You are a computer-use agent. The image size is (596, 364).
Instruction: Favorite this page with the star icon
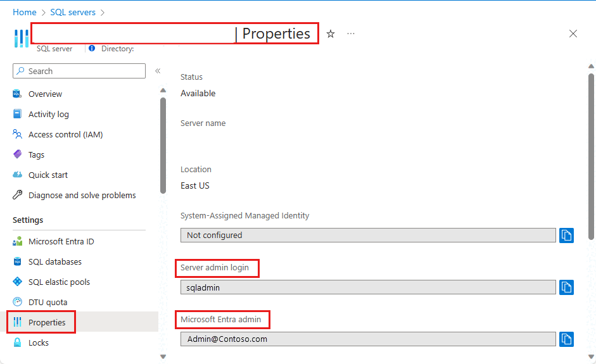331,34
